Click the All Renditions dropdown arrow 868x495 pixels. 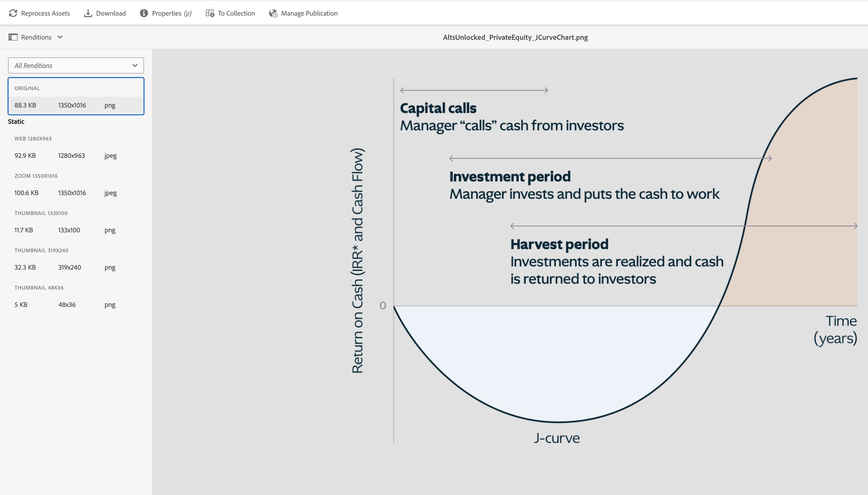coord(135,66)
